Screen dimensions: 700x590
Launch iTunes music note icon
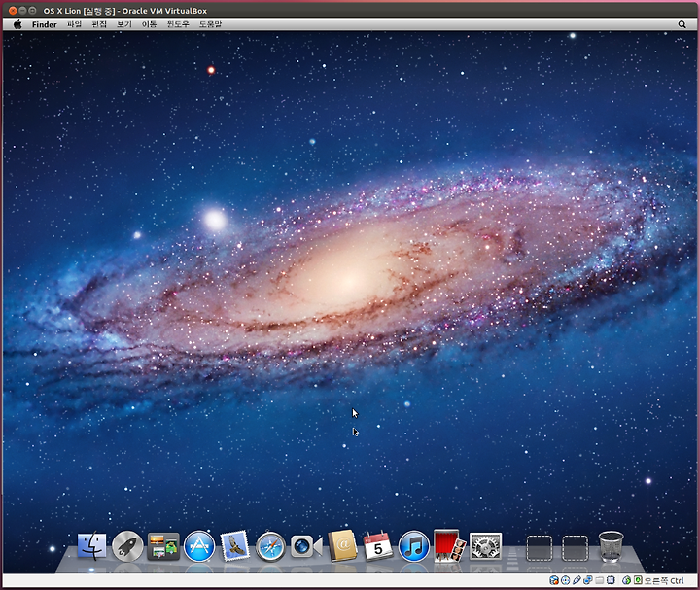pos(414,546)
